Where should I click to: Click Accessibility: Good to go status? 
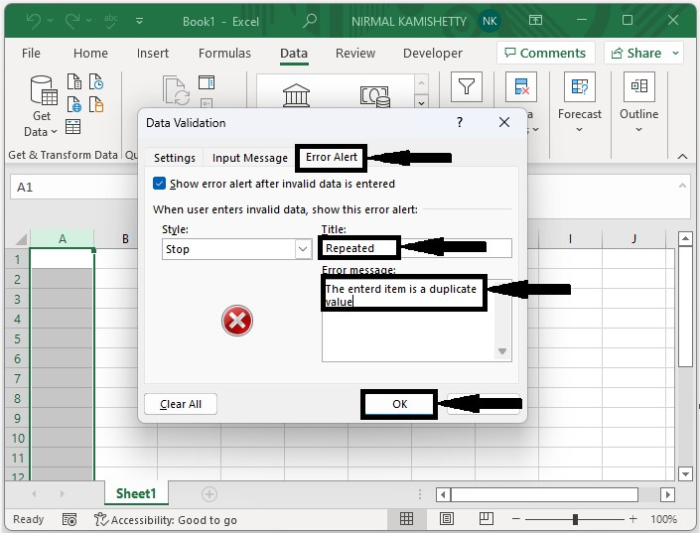click(x=166, y=520)
